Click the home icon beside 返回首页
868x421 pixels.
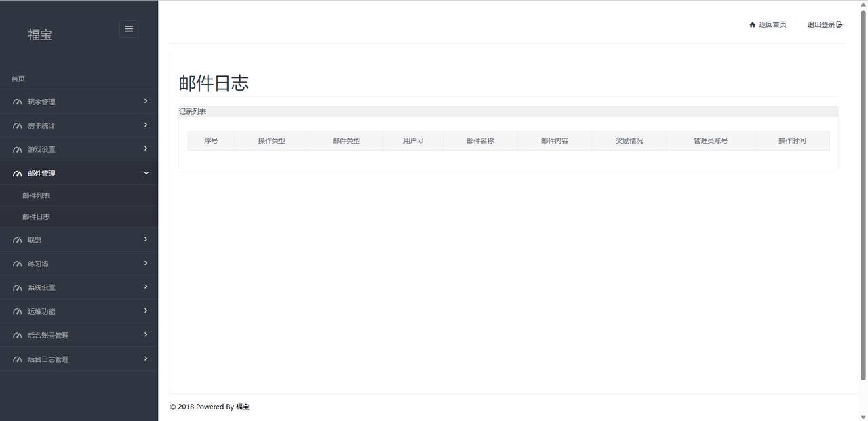coord(752,25)
